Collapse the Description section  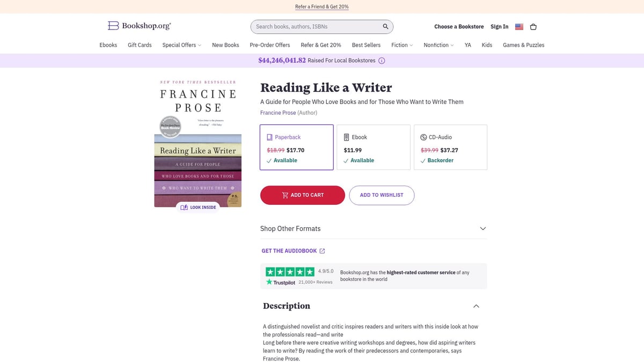tap(476, 306)
